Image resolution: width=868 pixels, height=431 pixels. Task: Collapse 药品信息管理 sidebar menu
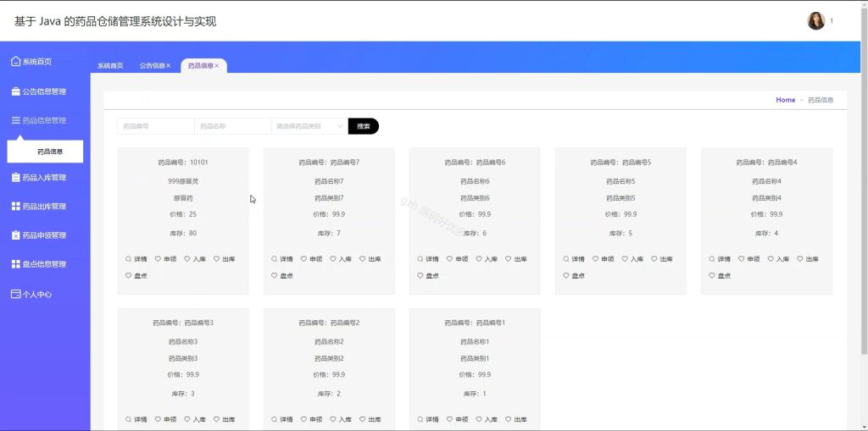tap(39, 120)
